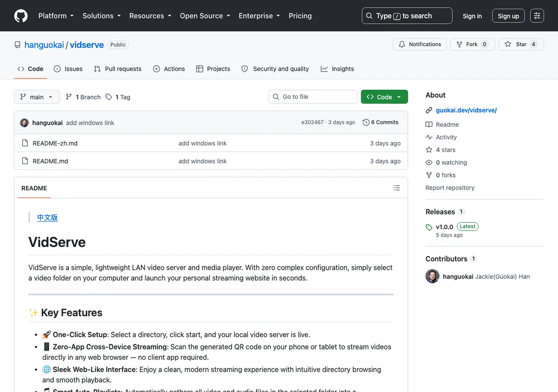Open the Activity link
The image size is (558, 392).
click(446, 137)
